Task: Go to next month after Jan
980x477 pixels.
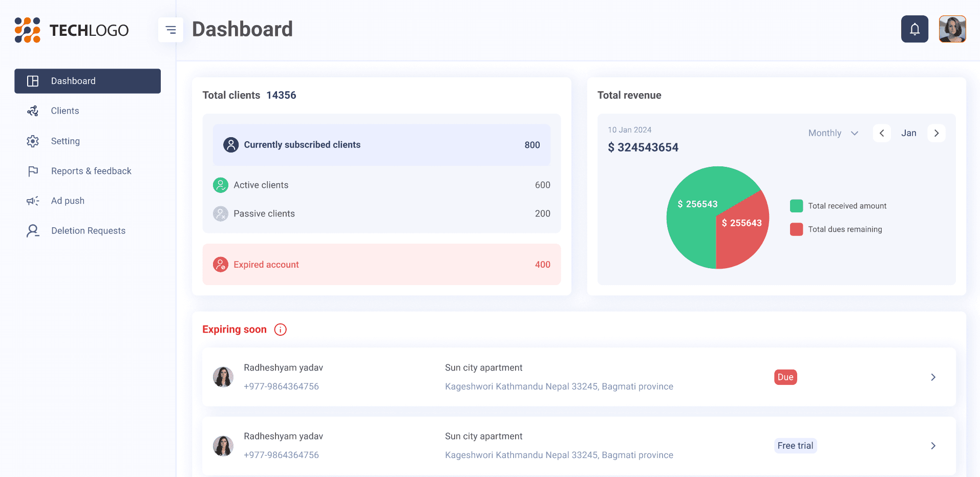Action: pos(936,133)
